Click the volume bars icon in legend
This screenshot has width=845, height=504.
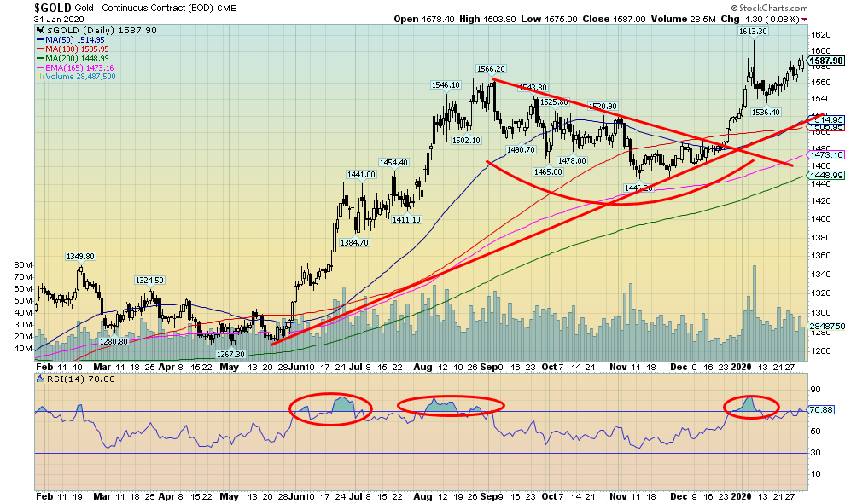point(38,77)
